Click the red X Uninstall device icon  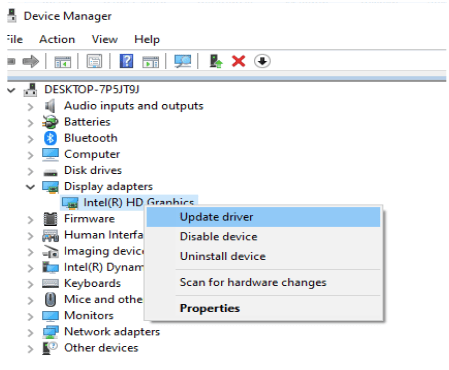click(x=238, y=61)
